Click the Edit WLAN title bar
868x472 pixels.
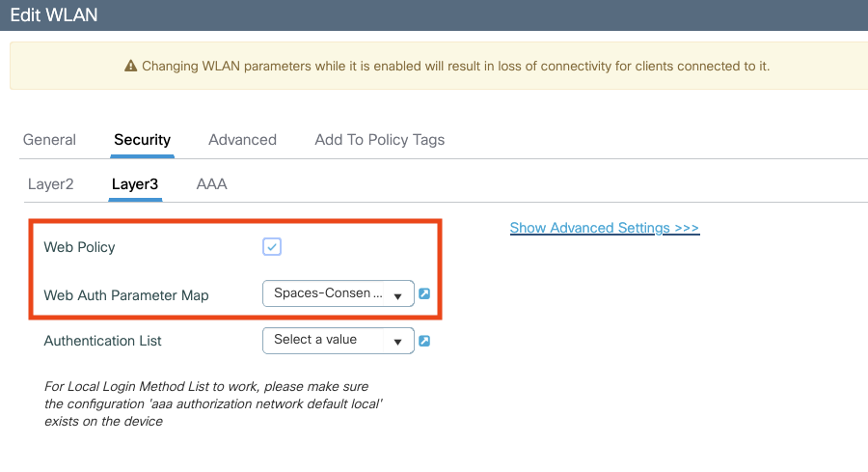[434, 14]
